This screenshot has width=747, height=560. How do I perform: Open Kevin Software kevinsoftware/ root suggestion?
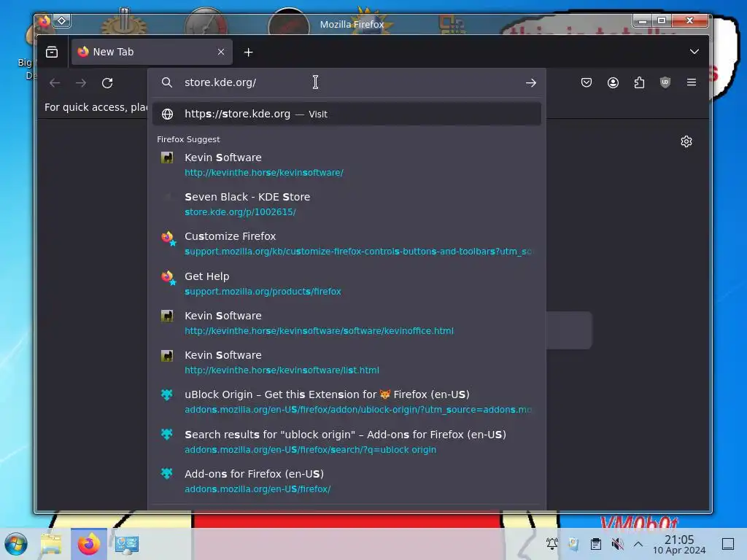point(347,164)
